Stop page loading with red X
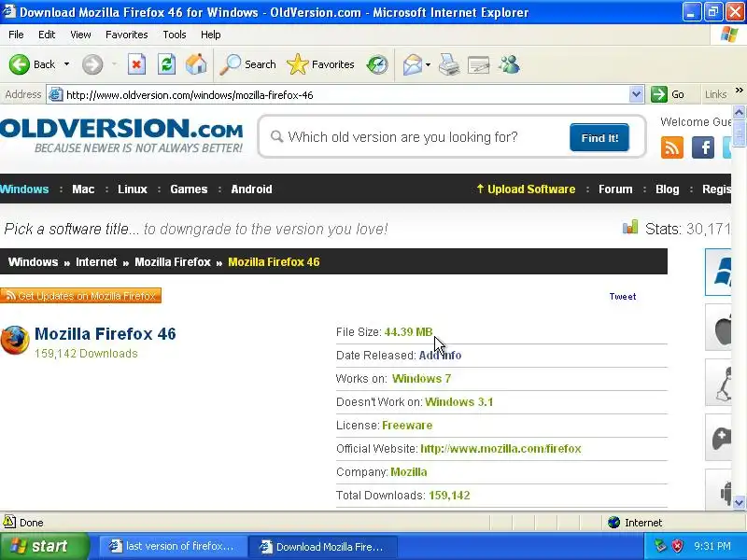This screenshot has width=747, height=560. [136, 64]
